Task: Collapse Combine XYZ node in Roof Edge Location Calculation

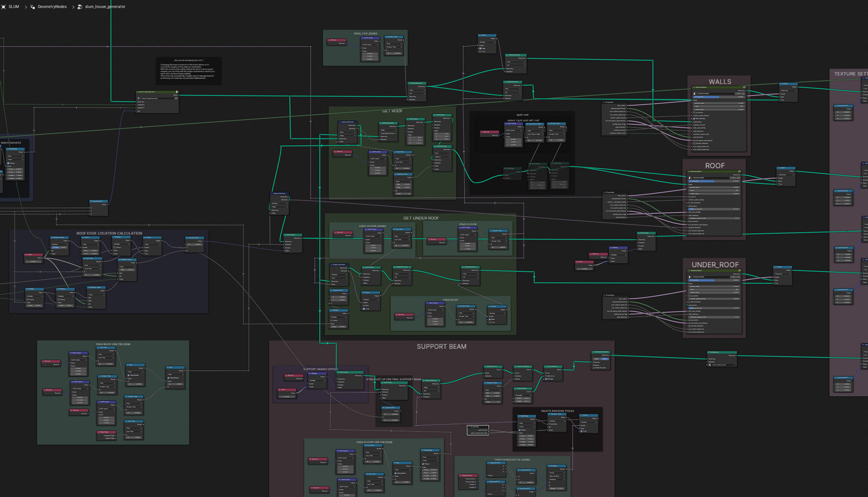Action: tap(187, 238)
